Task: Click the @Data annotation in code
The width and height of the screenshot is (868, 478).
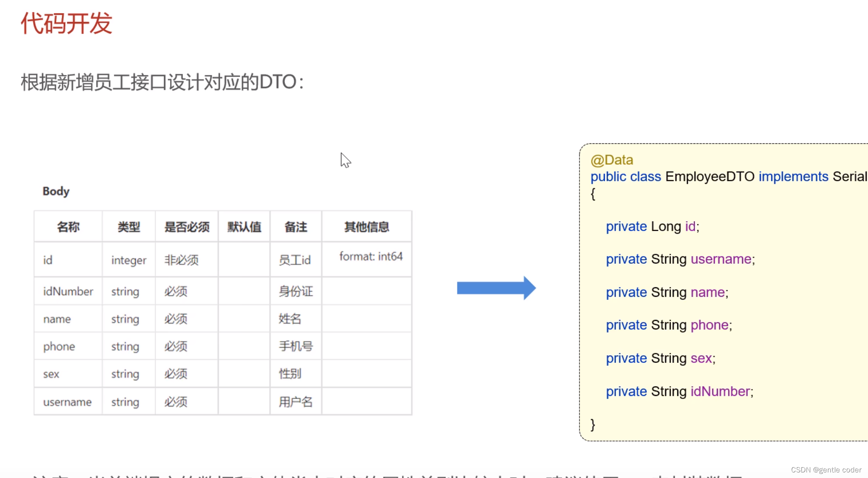Action: point(612,160)
